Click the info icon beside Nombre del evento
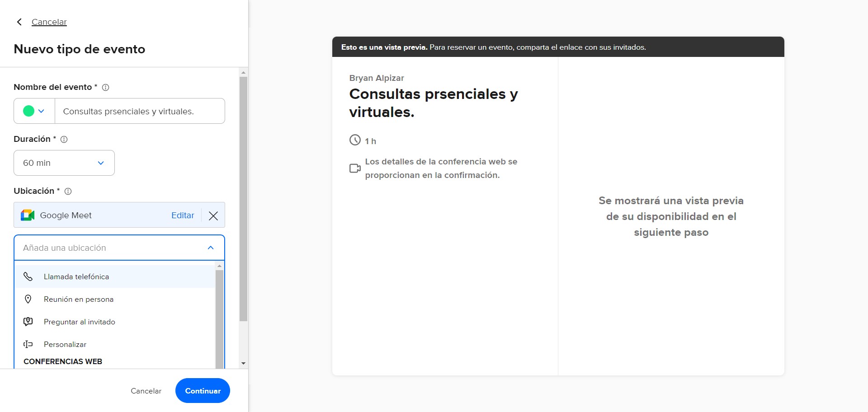Screen dimensions: 868x412 point(106,88)
